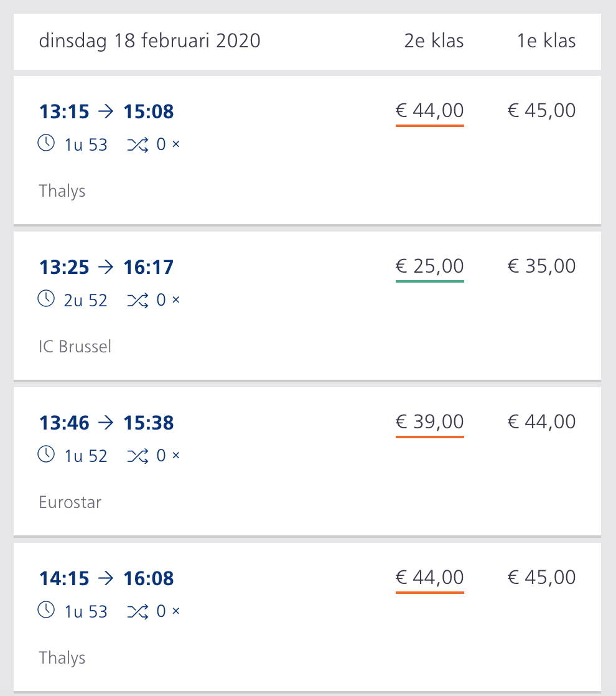Viewport: 616px width, 696px height.
Task: Choose the € 25,00 second-class IC Brussel fare
Action: click(429, 266)
